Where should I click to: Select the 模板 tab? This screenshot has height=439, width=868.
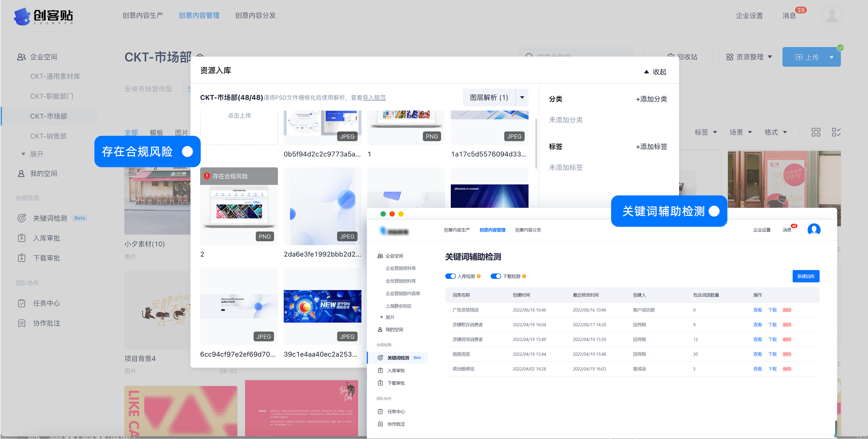coord(156,132)
